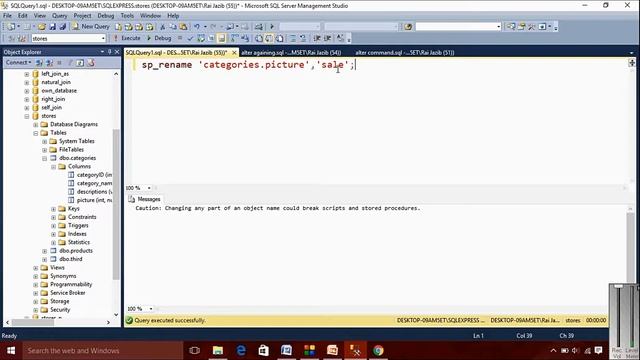Click the Debug button

[159, 38]
